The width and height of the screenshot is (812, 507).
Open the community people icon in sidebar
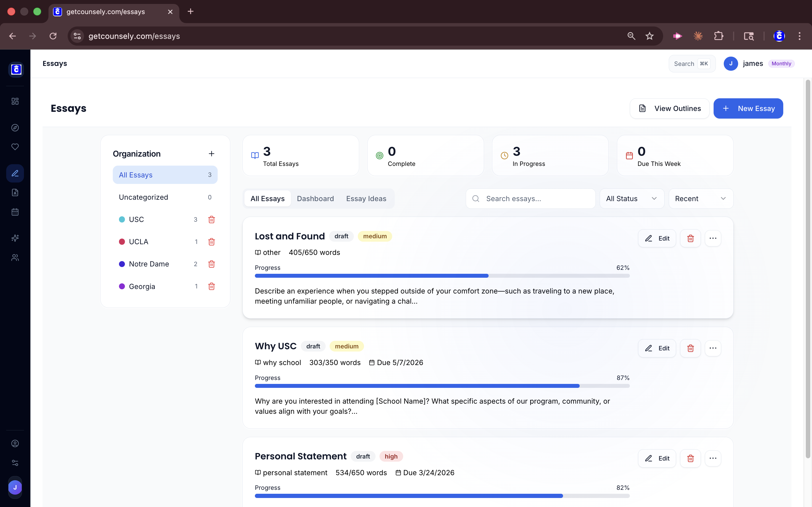(x=15, y=257)
